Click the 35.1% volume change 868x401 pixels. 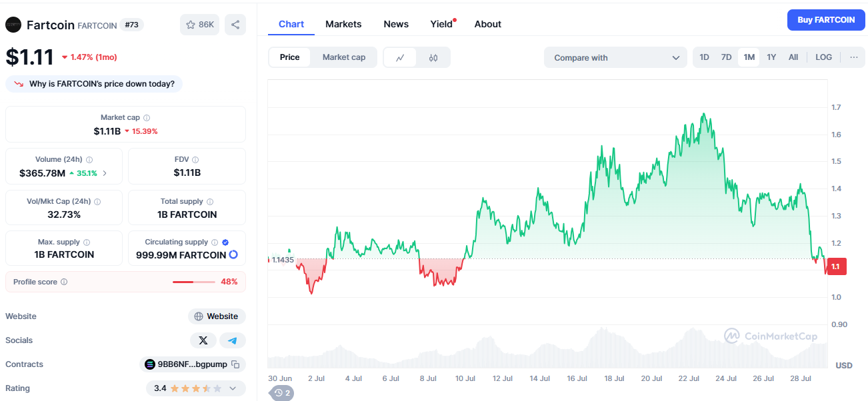(83, 173)
